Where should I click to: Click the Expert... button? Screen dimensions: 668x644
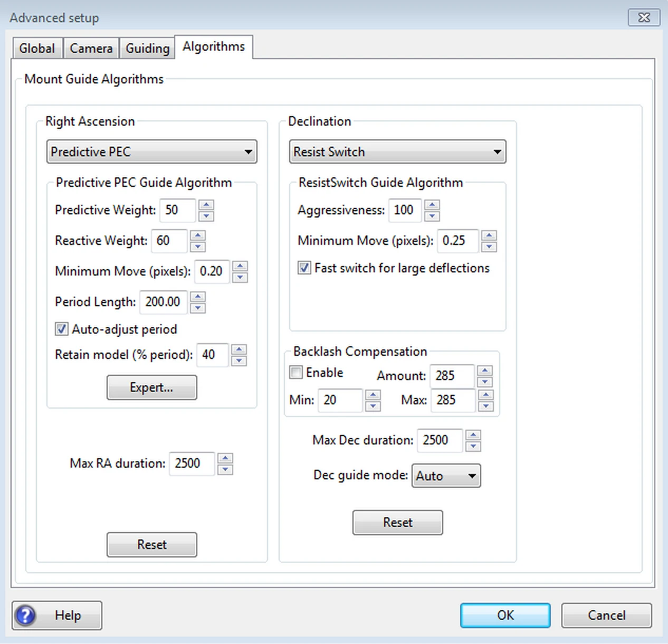(152, 387)
